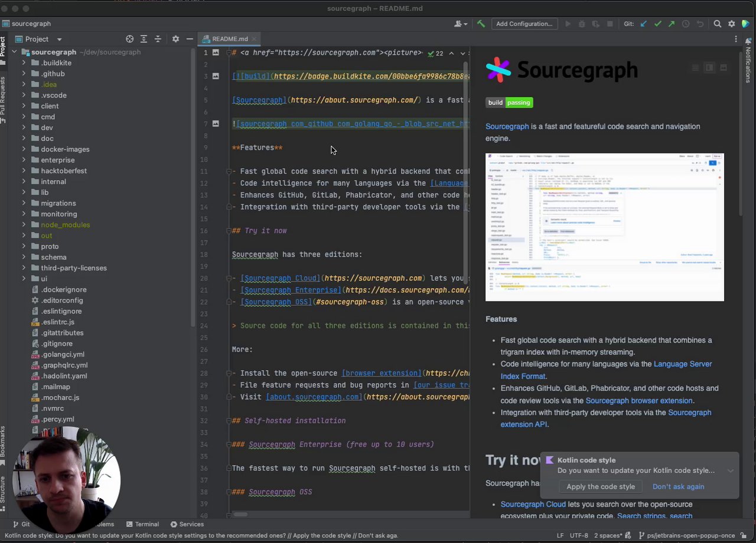756x543 pixels.
Task: Click the Stop icon in run toolbar
Action: coord(610,24)
